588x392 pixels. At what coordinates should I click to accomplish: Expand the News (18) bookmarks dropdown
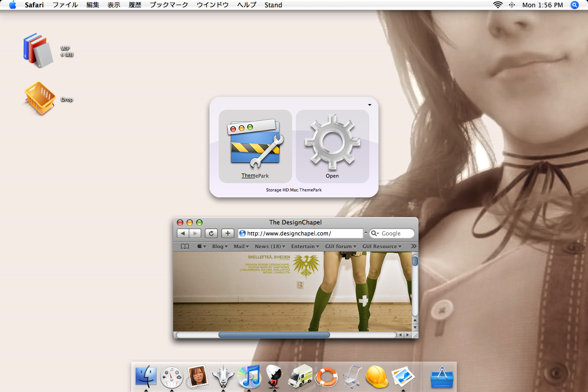tap(270, 246)
